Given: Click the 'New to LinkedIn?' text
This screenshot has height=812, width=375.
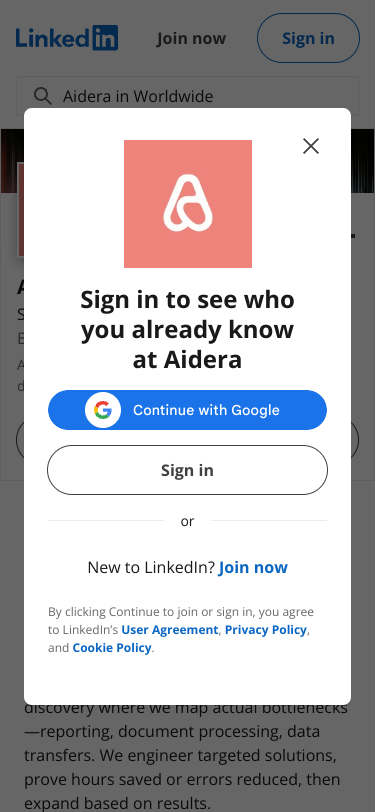Looking at the screenshot, I should click(151, 567).
